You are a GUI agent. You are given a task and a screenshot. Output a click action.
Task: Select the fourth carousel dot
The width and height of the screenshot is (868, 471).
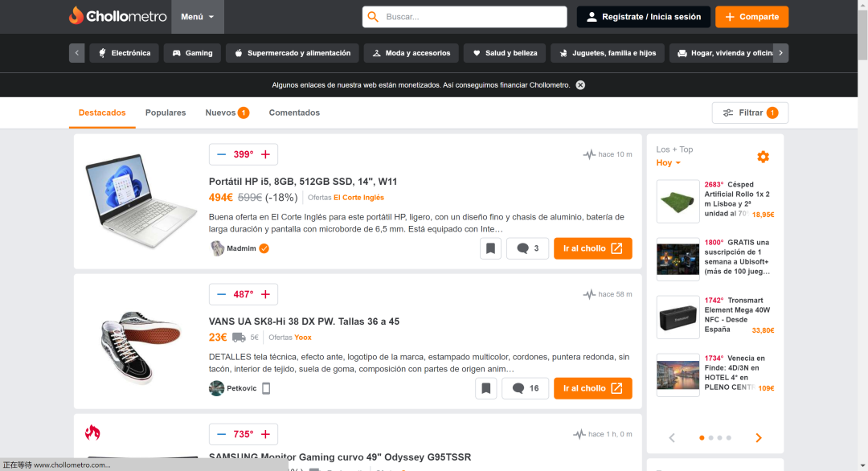pyautogui.click(x=728, y=438)
